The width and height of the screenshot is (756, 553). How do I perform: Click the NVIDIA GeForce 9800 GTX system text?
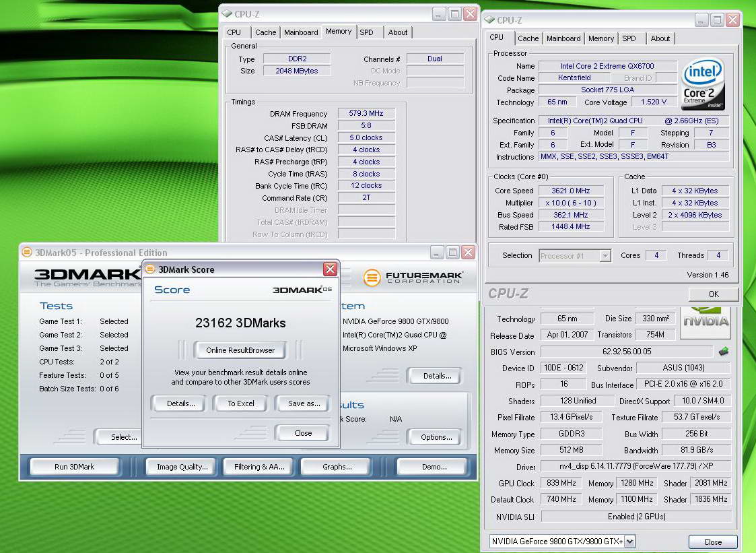[x=395, y=321]
